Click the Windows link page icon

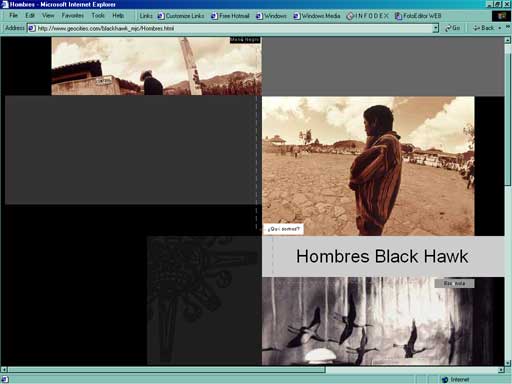point(259,16)
